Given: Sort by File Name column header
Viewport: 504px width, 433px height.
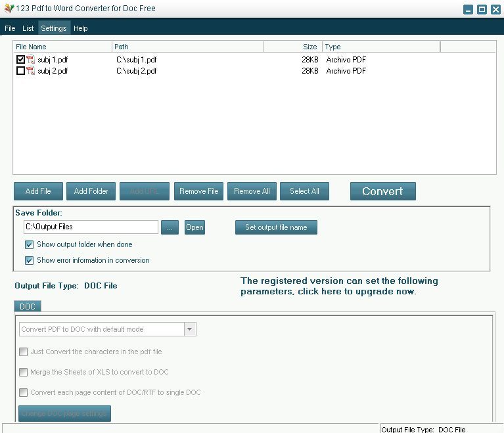Looking at the screenshot, I should [62, 47].
